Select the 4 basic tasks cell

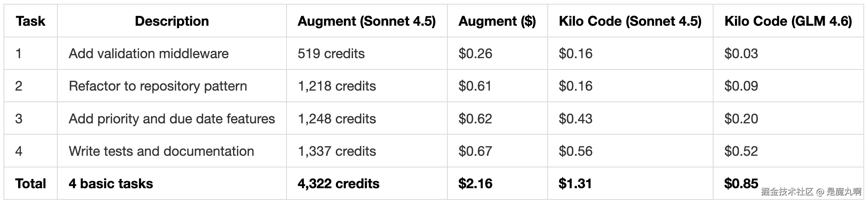[x=172, y=184]
